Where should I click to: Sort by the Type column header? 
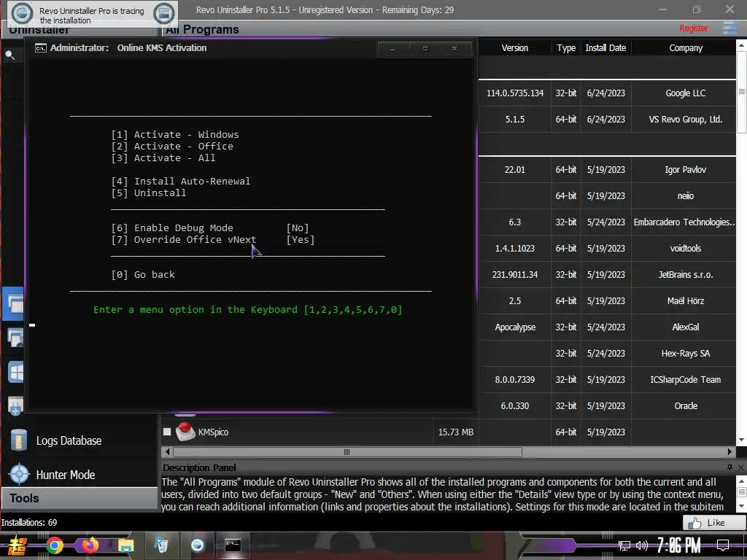pyautogui.click(x=566, y=48)
